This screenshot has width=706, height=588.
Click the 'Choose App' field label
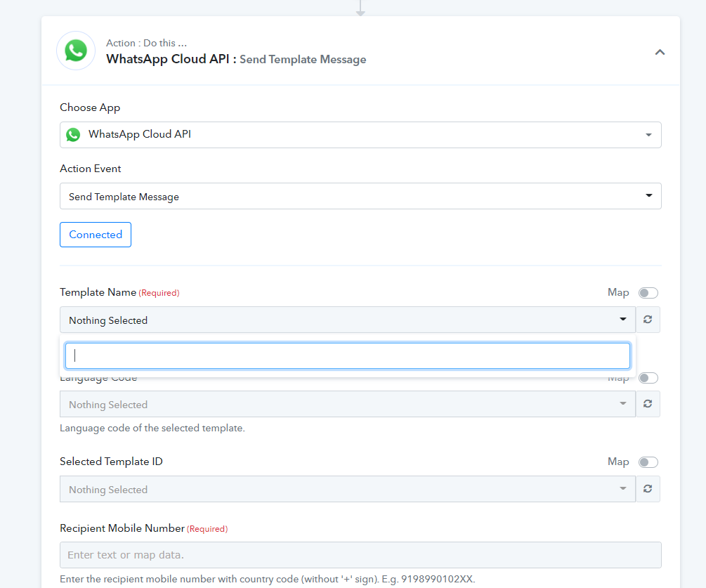pyautogui.click(x=90, y=107)
